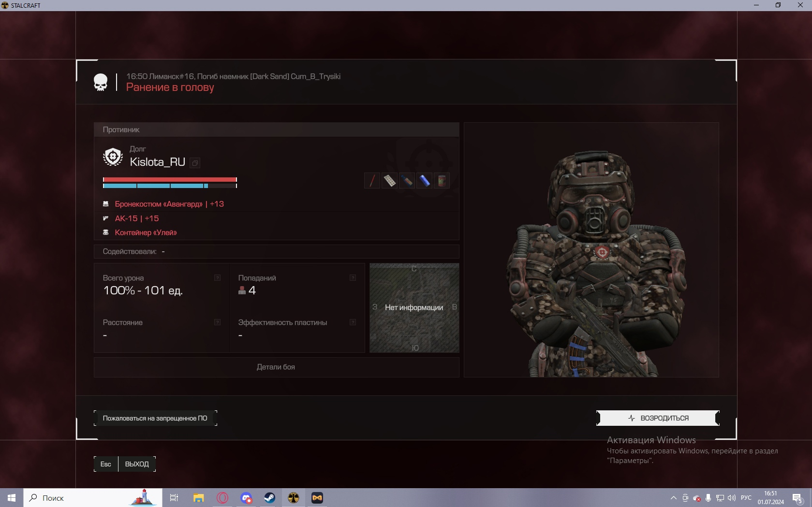Open the yellow-black app on the taskbar
812x507 pixels.
317,498
